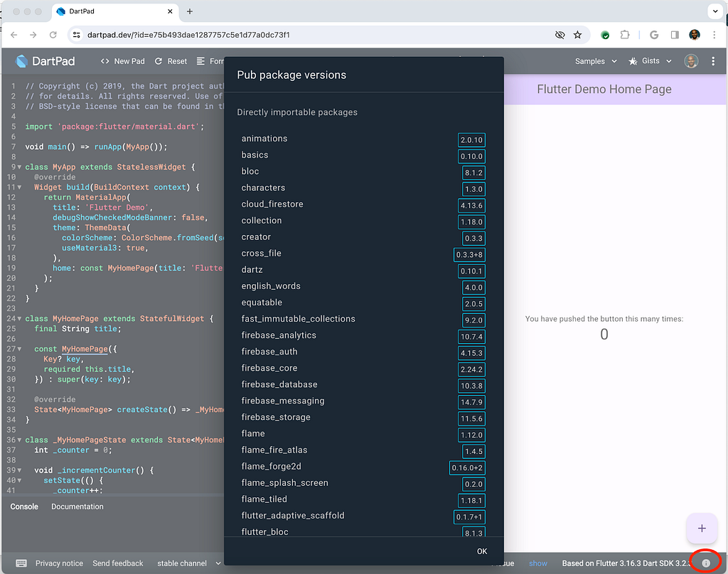
Task: Click the crossed-eye icon in address bar
Action: [x=560, y=35]
